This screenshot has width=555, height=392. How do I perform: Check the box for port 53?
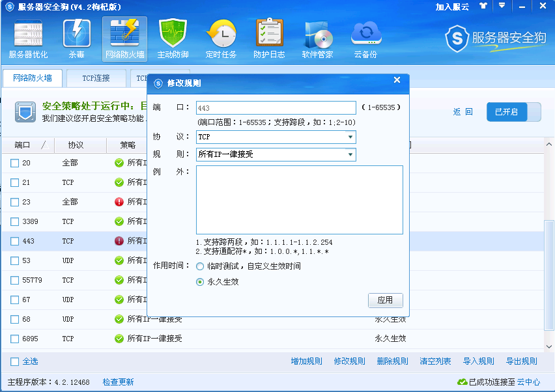(x=14, y=260)
